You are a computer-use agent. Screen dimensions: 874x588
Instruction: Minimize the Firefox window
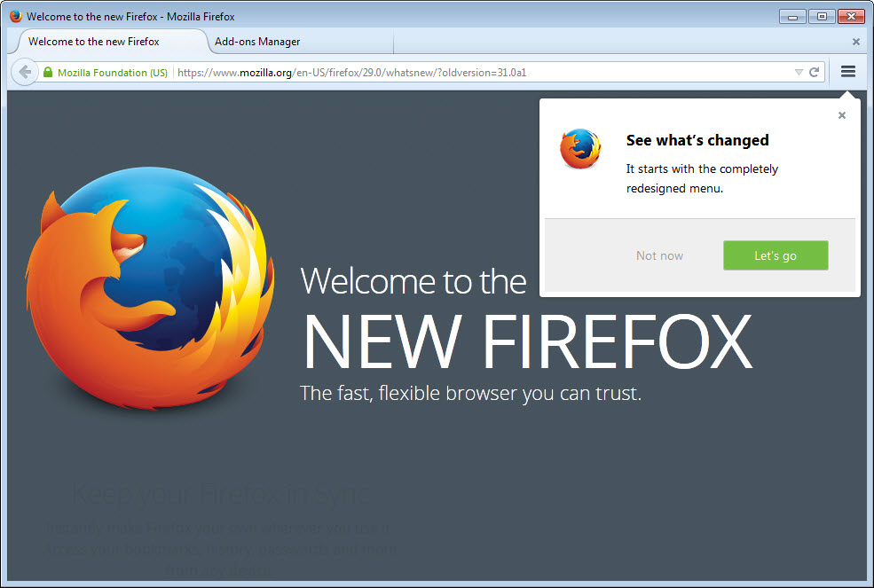pyautogui.click(x=792, y=17)
